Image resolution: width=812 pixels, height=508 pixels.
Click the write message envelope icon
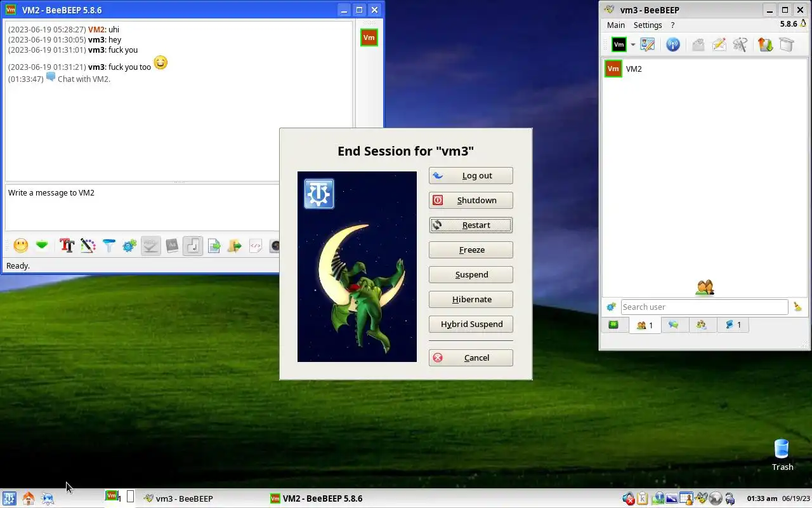click(719, 44)
